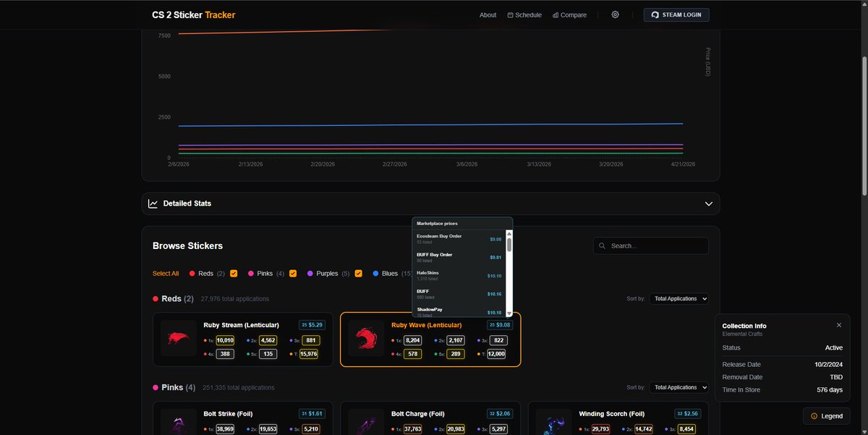Toggle the Pinks filter checkbox
Screen dimensions: 868x435
(x=293, y=274)
